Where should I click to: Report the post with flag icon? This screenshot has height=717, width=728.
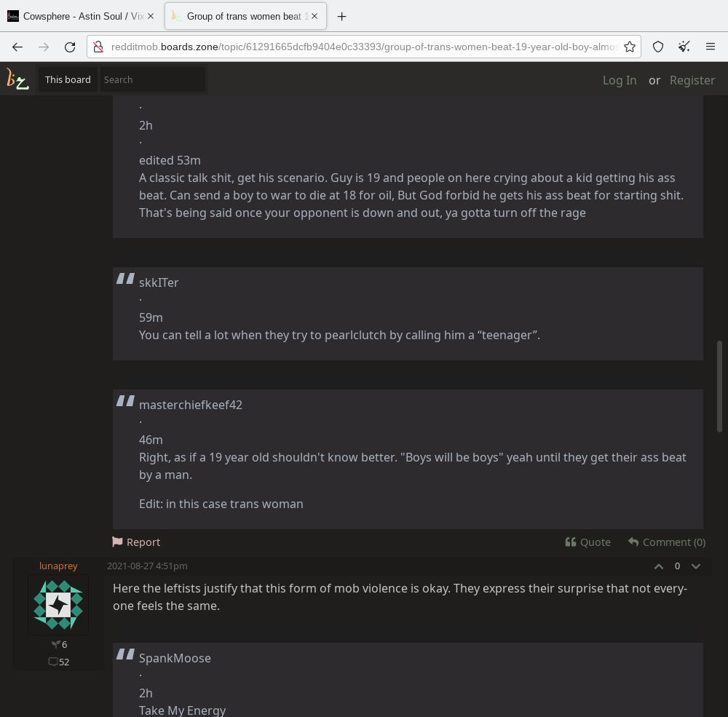(137, 542)
